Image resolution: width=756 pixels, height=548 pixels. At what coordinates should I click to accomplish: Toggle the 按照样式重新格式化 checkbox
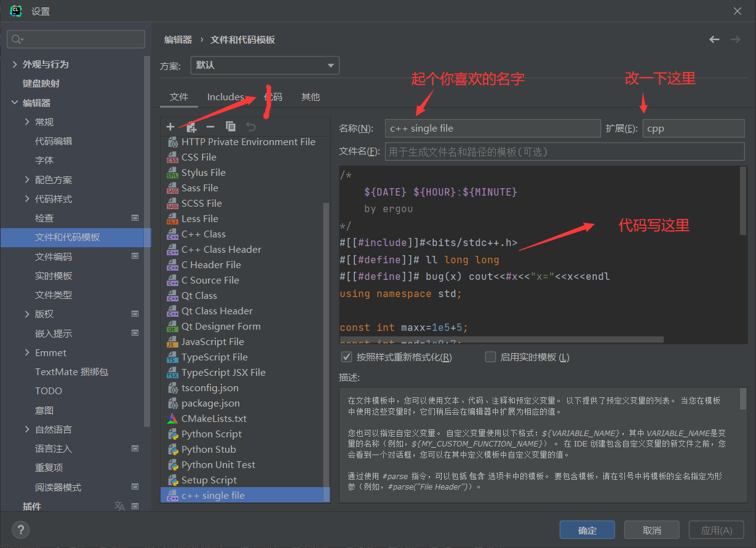click(x=346, y=357)
